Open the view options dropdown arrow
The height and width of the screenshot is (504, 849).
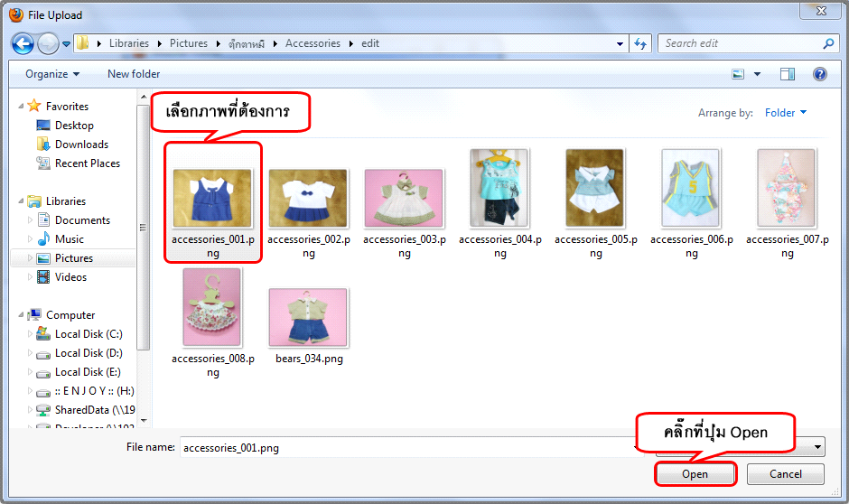tap(757, 74)
